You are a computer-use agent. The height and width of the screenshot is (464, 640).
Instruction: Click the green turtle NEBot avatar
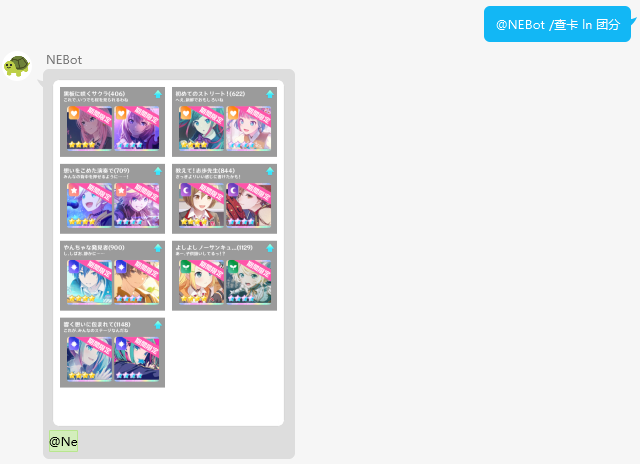[17, 66]
